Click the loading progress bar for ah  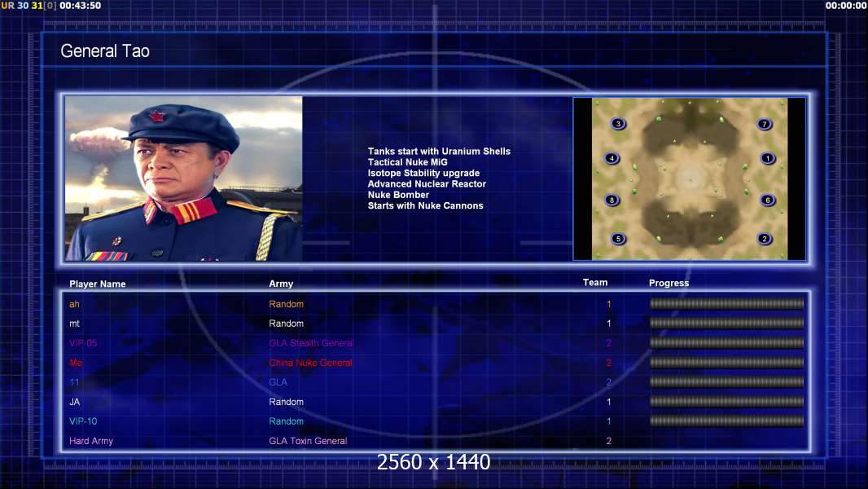[727, 303]
